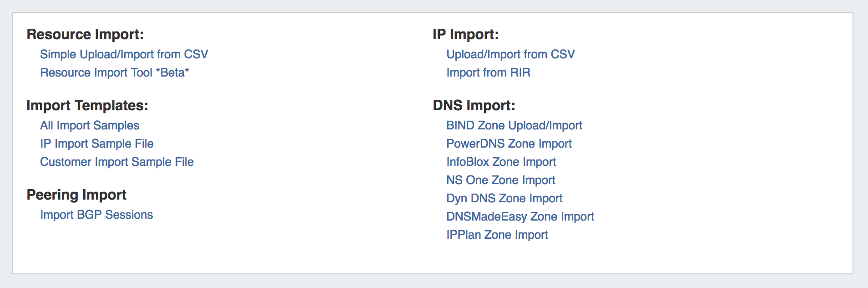Open InfoBlox Zone Import link
Image resolution: width=868 pixels, height=288 pixels.
501,162
